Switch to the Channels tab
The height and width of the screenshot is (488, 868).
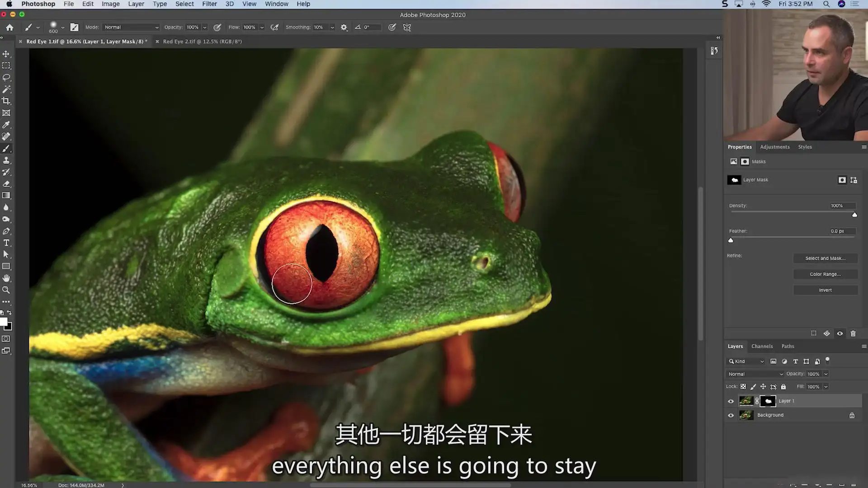pyautogui.click(x=762, y=346)
